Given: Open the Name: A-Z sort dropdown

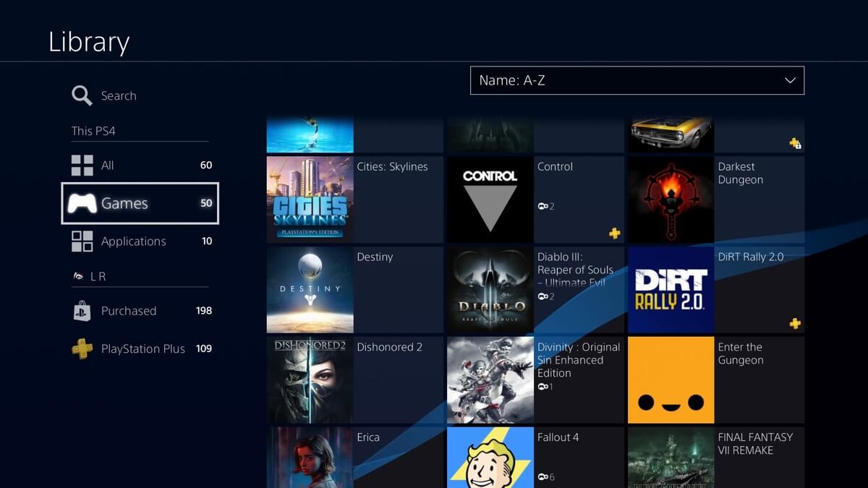Looking at the screenshot, I should 637,80.
